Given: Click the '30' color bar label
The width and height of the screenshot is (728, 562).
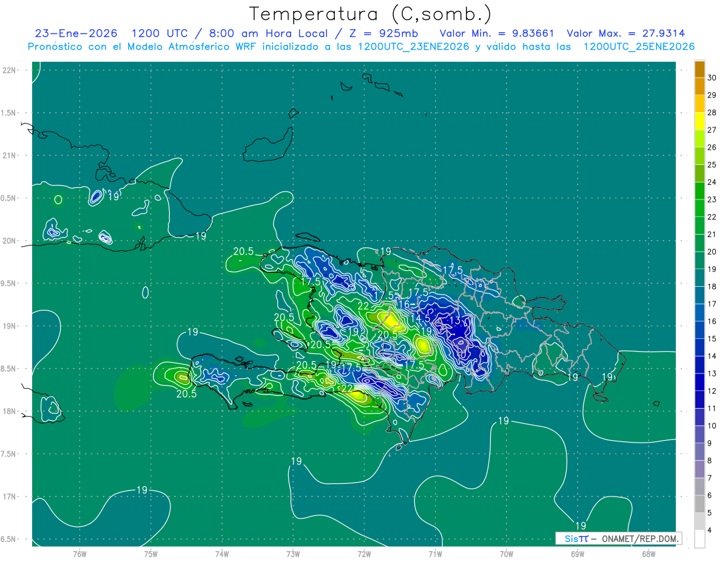Looking at the screenshot, I should pyautogui.click(x=712, y=78).
